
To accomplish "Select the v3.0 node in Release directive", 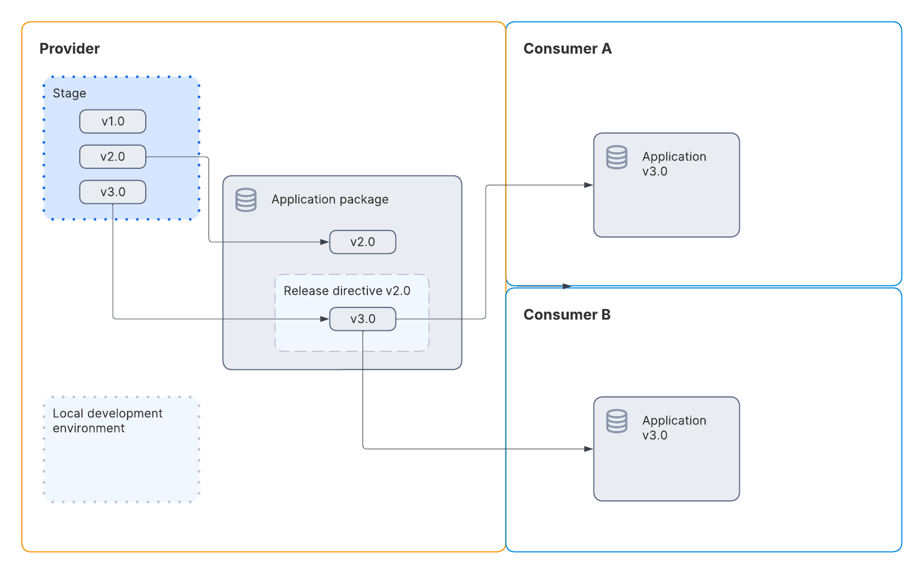I will click(362, 319).
